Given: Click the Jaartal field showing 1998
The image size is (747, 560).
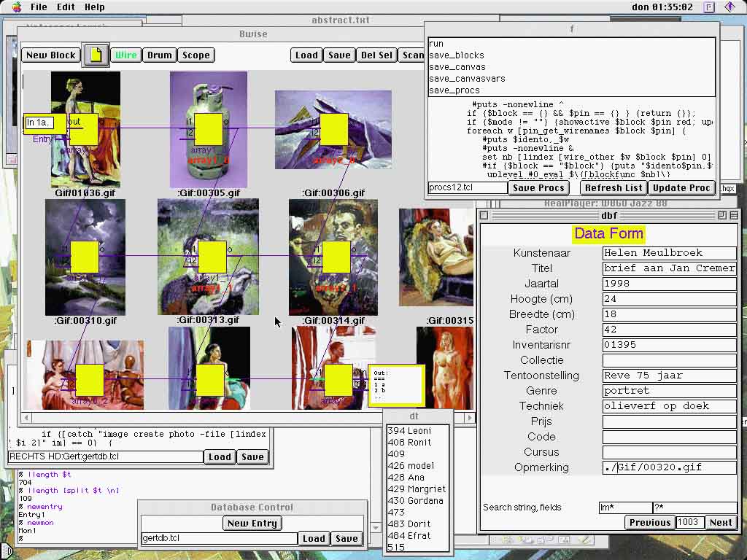Looking at the screenshot, I should 670,284.
